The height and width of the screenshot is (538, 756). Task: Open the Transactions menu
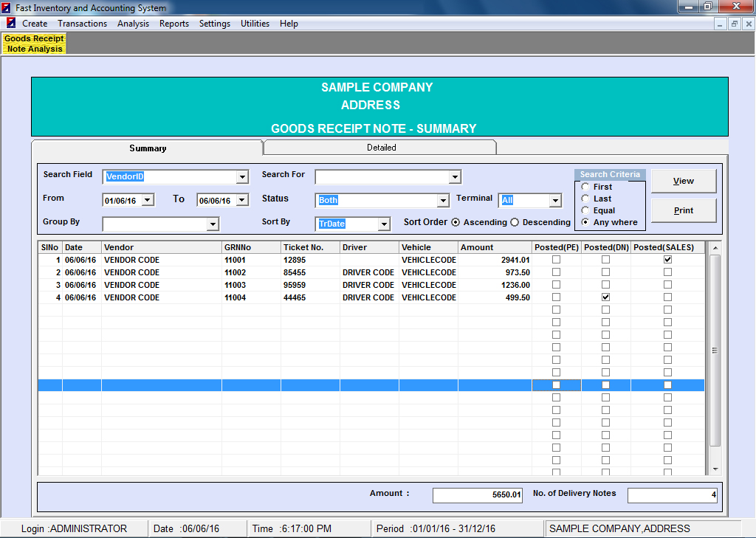(x=82, y=24)
